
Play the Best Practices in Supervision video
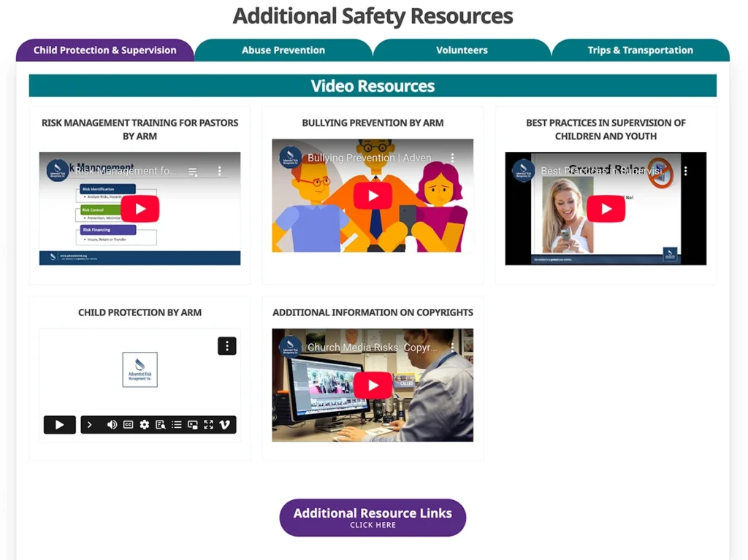(x=606, y=209)
